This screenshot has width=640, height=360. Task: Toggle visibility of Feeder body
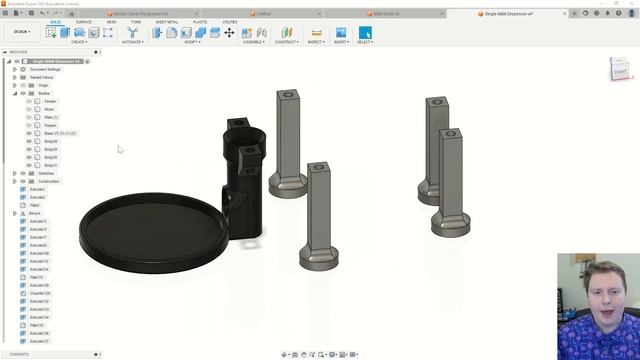tap(29, 101)
